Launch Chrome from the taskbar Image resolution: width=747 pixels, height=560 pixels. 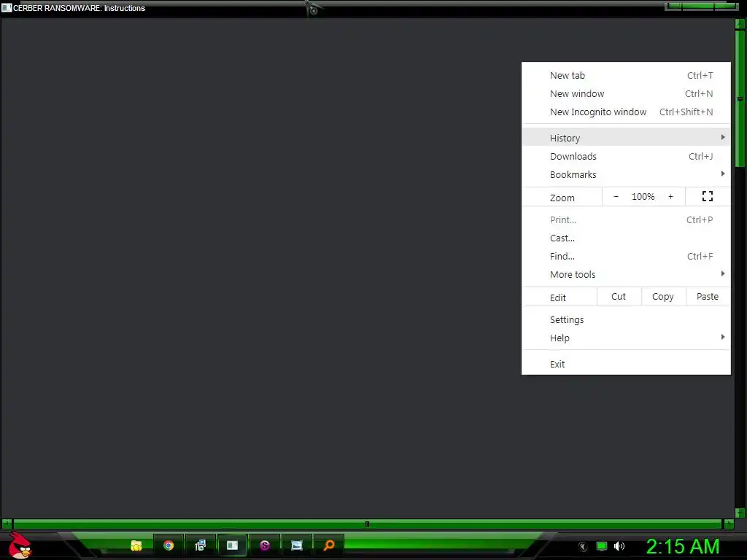coord(169,545)
